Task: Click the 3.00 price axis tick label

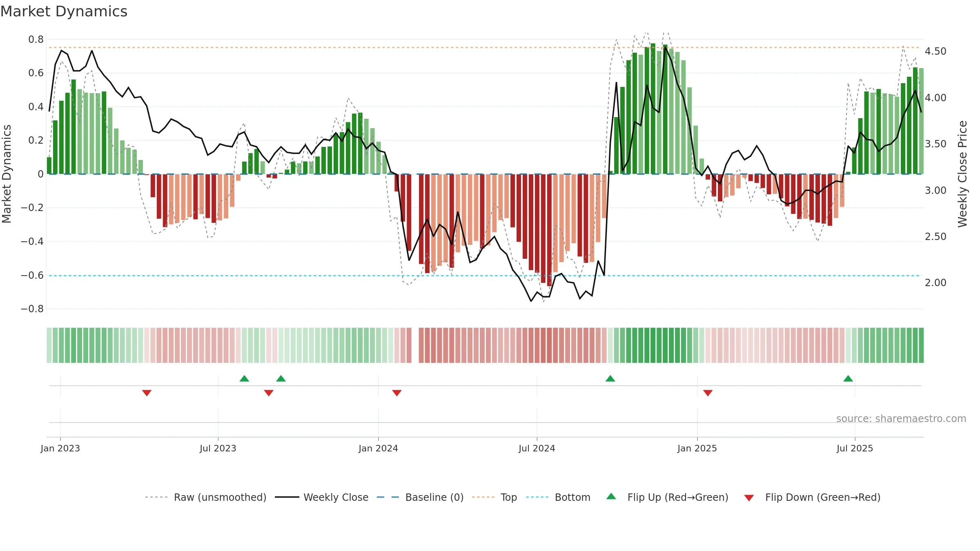Action: pos(935,191)
